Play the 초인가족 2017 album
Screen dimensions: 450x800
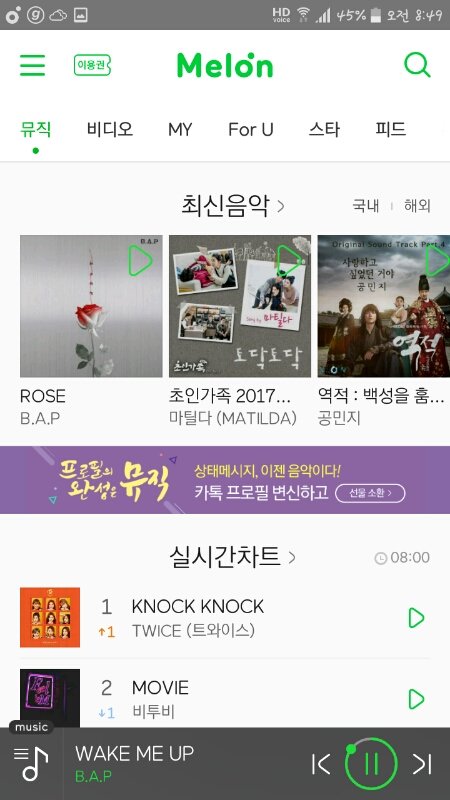(x=289, y=260)
